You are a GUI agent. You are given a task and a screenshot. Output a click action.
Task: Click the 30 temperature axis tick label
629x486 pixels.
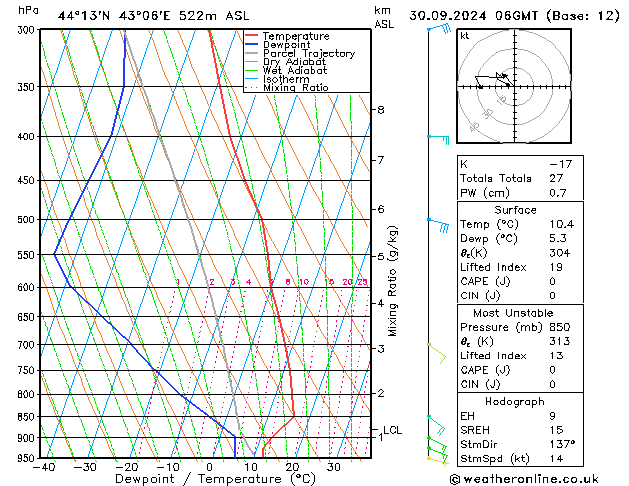click(334, 468)
